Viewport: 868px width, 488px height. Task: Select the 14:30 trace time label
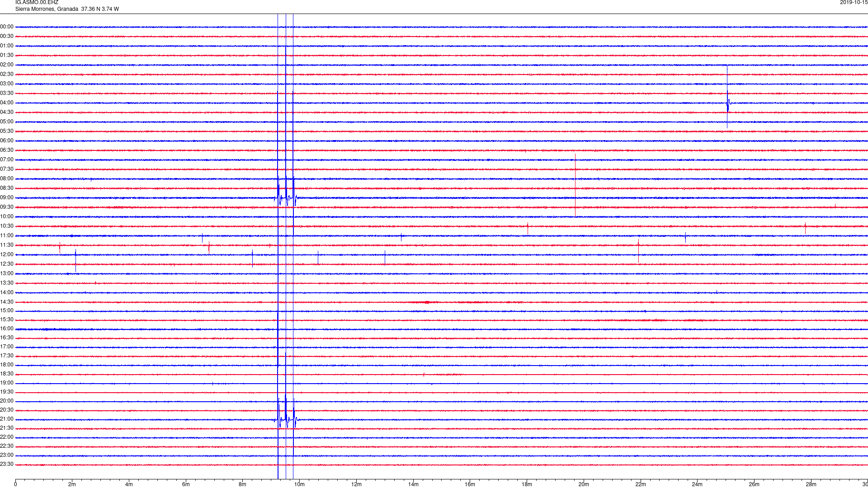[x=7, y=302]
